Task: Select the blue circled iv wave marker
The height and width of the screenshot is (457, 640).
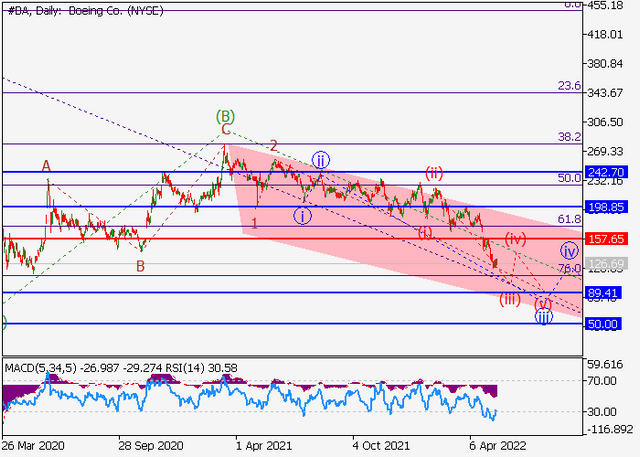Action: [x=569, y=251]
